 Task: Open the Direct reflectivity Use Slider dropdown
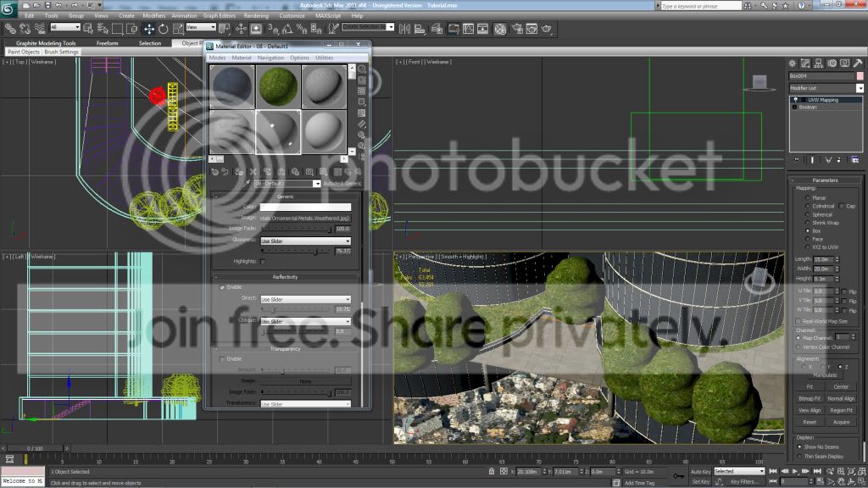click(x=305, y=299)
